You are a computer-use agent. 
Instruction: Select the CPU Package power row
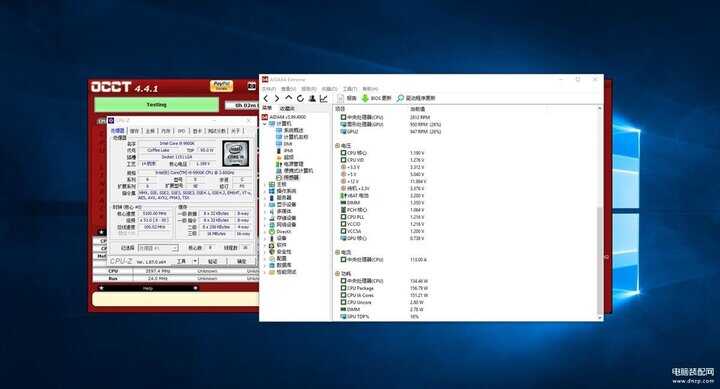pyautogui.click(x=385, y=288)
